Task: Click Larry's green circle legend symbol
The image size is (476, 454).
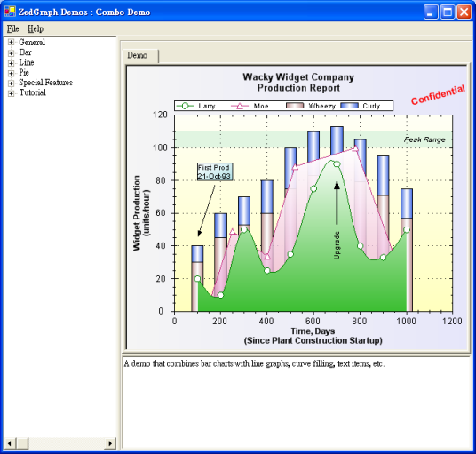Action: (185, 106)
